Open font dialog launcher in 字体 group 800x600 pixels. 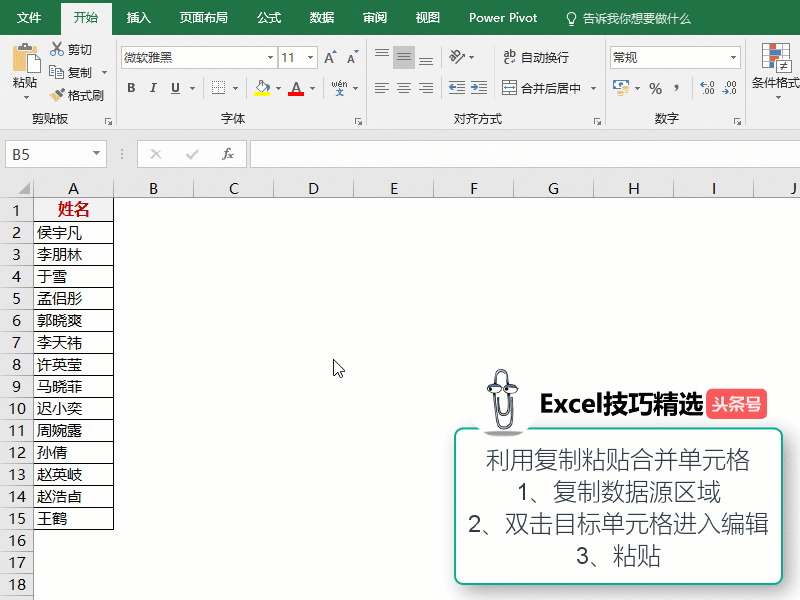coord(358,121)
